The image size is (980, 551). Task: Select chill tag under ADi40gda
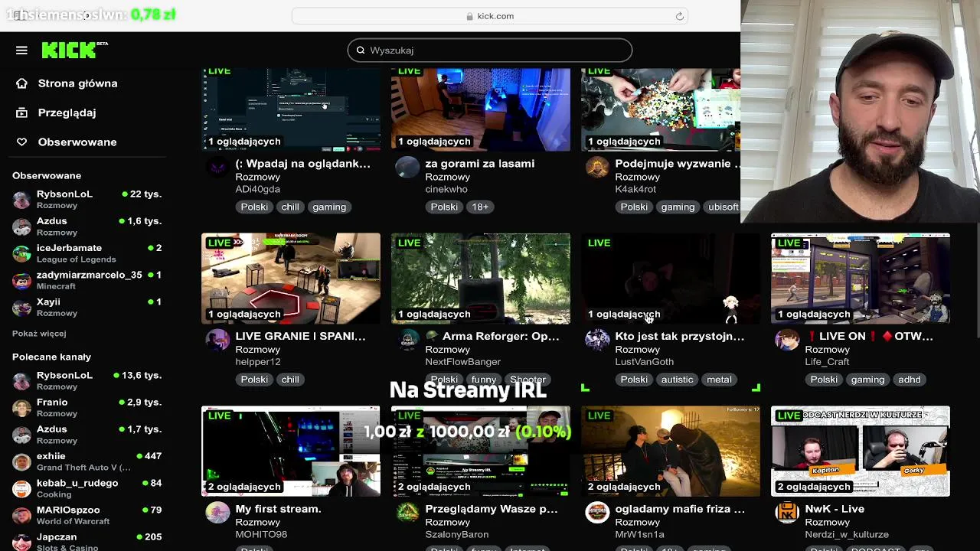290,207
